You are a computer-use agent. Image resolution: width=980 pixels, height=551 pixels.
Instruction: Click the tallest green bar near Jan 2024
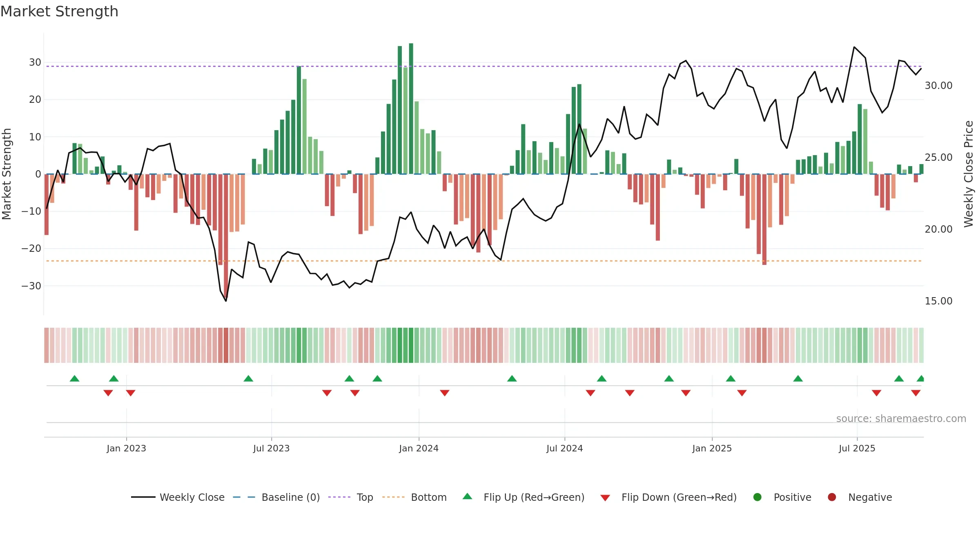point(411,109)
